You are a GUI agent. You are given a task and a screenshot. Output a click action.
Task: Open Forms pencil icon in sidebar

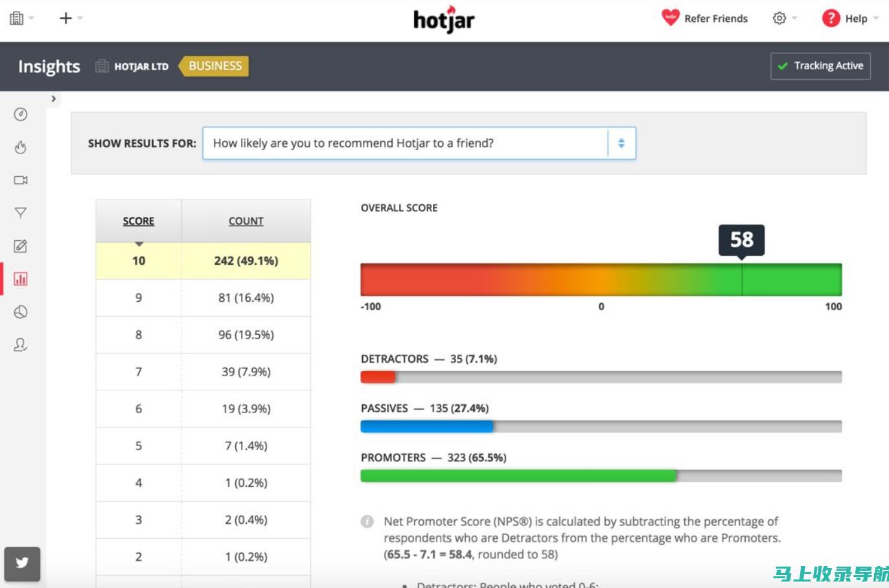point(21,246)
